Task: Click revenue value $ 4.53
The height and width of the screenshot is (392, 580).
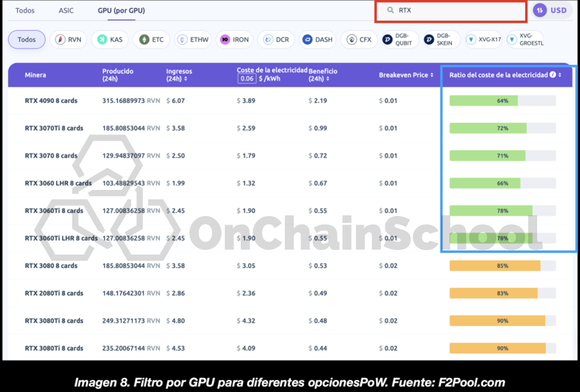Action: (175, 348)
